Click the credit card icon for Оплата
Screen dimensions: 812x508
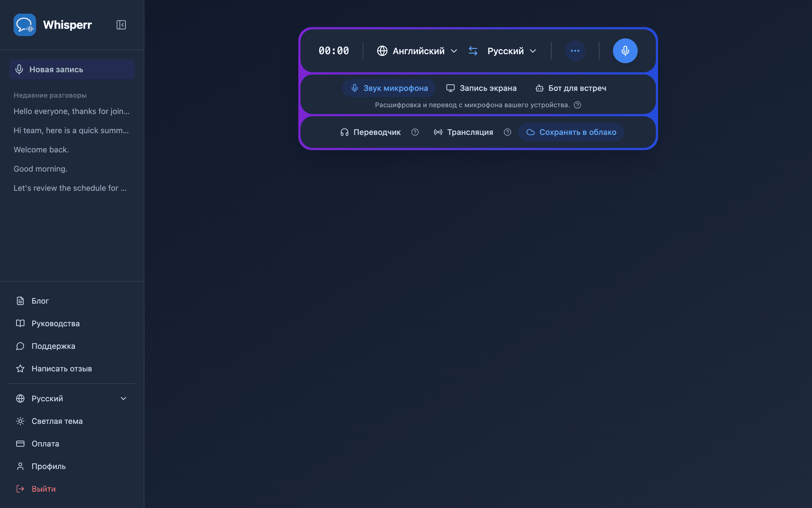[x=20, y=444]
